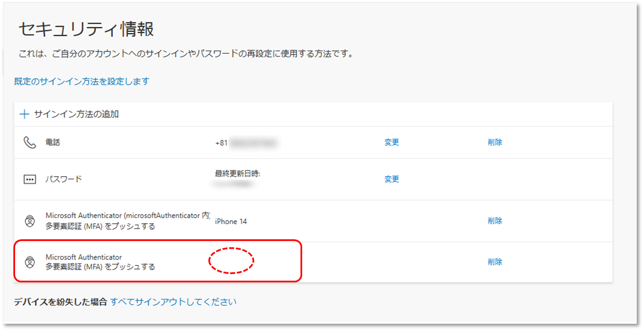Click デバイスを紛失した場合 text
This screenshot has width=644, height=331.
click(60, 302)
